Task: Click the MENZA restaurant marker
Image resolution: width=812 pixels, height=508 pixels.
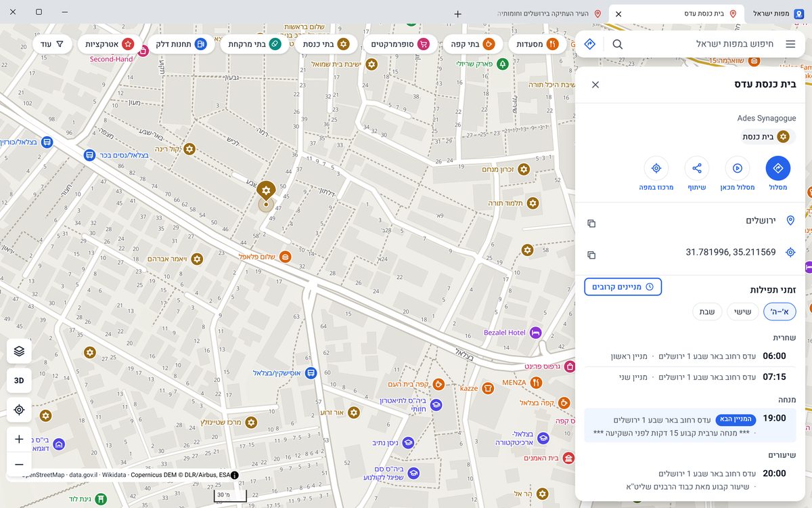Action: (x=536, y=382)
